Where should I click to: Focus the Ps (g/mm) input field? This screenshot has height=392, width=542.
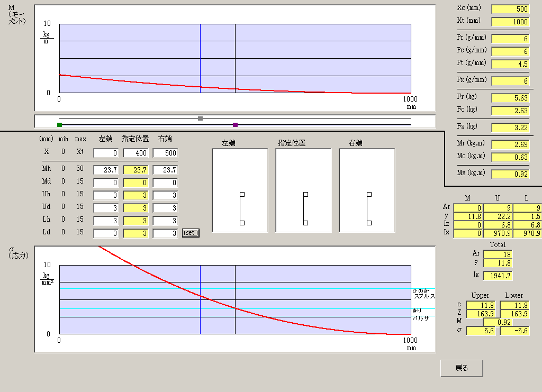tap(510, 81)
